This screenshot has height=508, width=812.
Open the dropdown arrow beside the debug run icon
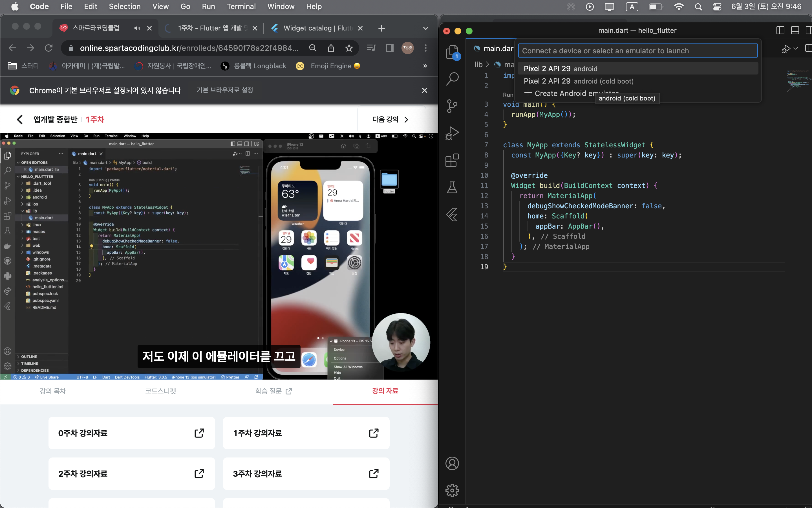point(796,49)
